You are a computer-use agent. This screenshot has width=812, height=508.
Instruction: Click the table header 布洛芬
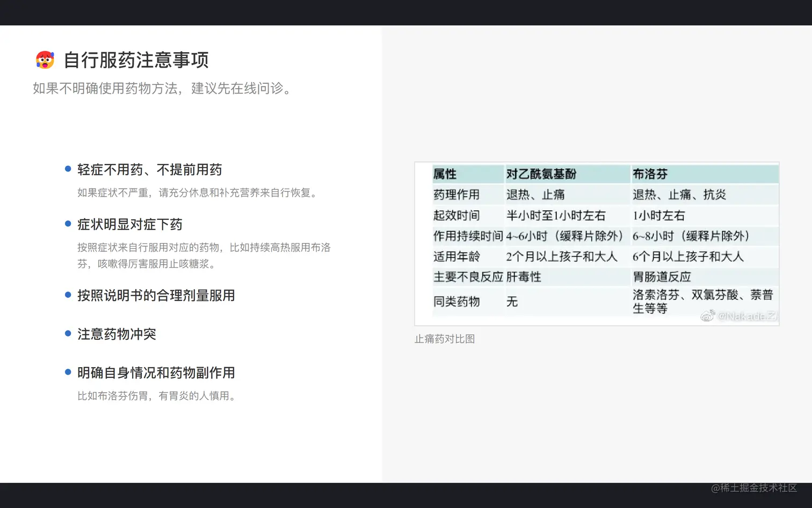(x=650, y=174)
